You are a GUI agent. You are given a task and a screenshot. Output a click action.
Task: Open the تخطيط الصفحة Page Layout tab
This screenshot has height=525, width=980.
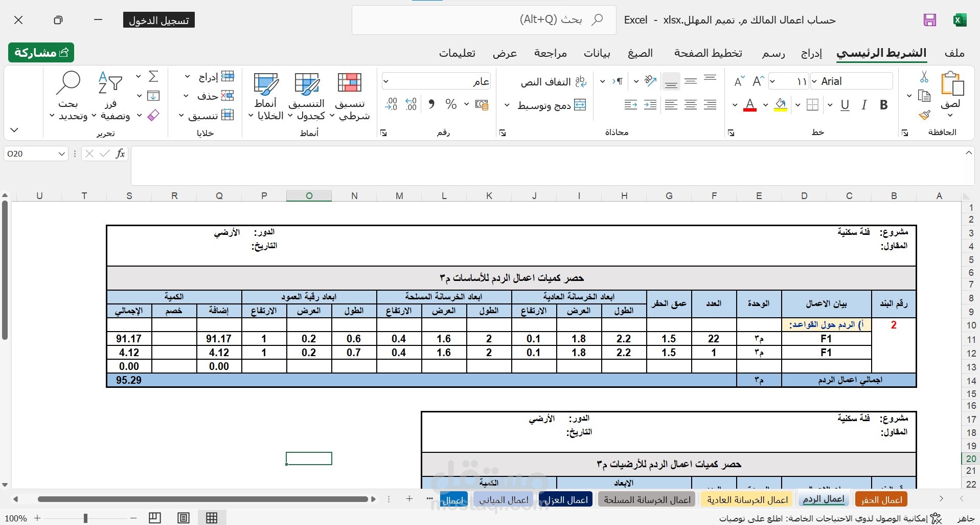708,53
